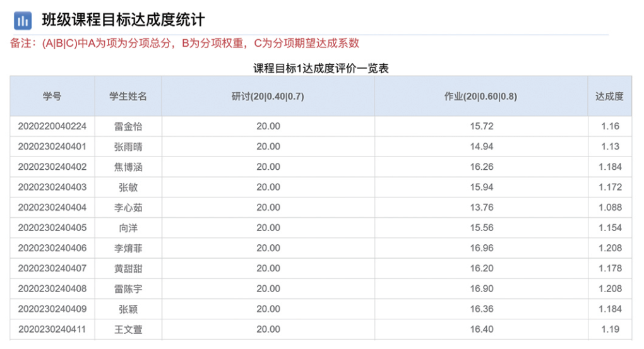Click the 作业(20|0.60|0.8) column header
Image resolution: width=644 pixels, height=349 pixels.
coord(481,97)
